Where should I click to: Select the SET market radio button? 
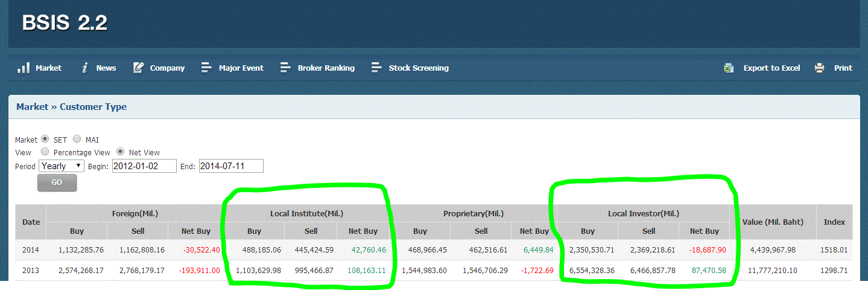(x=45, y=140)
